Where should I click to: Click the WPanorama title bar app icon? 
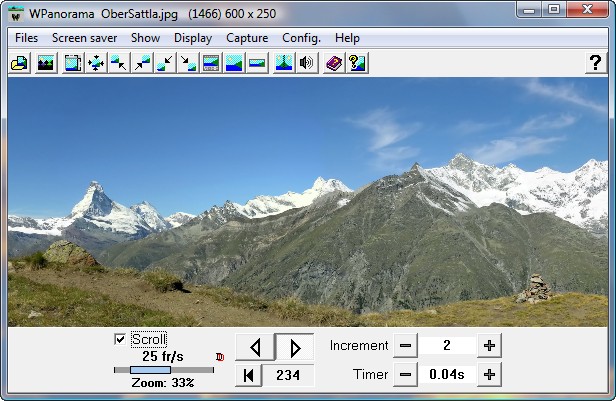click(x=15, y=14)
